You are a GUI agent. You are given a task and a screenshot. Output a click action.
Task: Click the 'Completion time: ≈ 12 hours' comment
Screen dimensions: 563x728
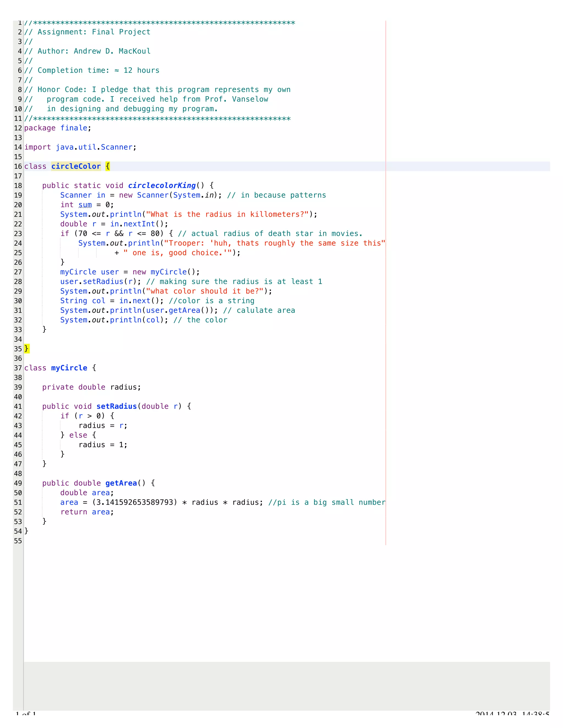coord(98,70)
